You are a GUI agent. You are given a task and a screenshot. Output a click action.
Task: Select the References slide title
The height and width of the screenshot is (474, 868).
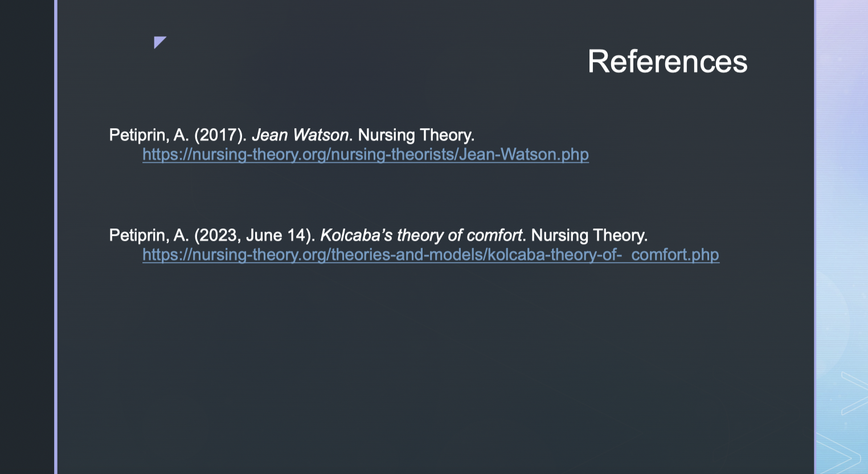point(667,62)
